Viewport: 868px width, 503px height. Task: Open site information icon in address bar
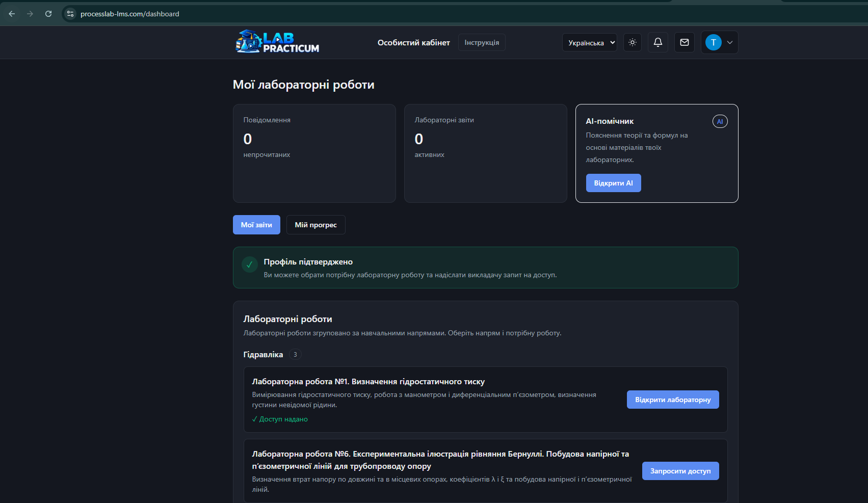coord(70,14)
